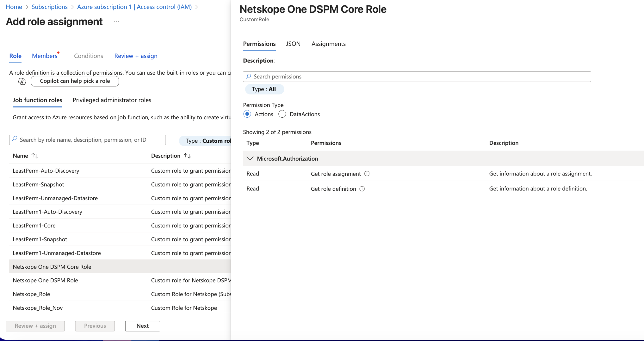Click the Copilot icon beside the role helper

[x=22, y=81]
